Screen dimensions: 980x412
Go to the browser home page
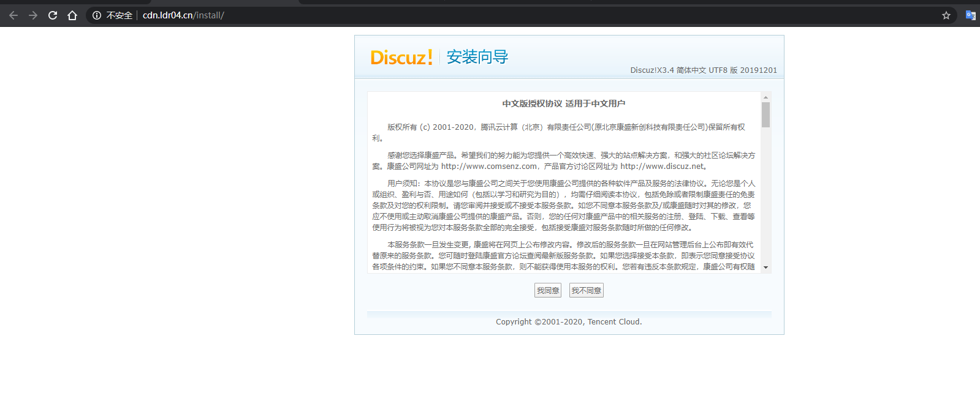pyautogui.click(x=72, y=15)
